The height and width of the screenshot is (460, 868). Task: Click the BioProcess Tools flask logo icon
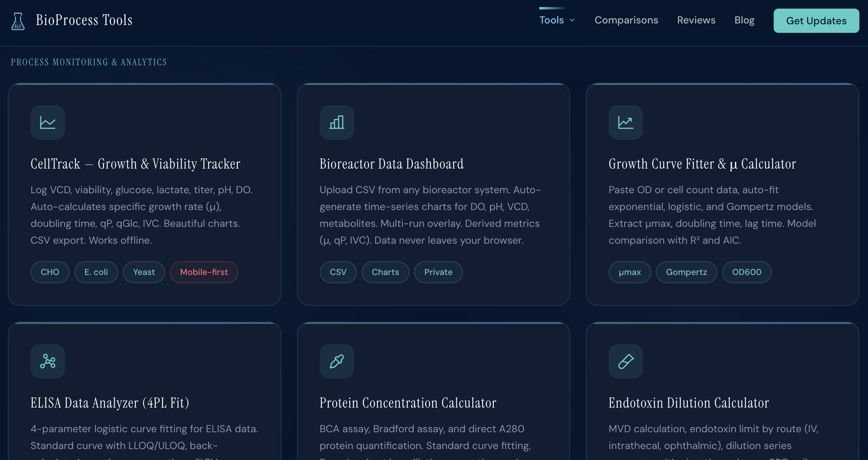pos(18,21)
